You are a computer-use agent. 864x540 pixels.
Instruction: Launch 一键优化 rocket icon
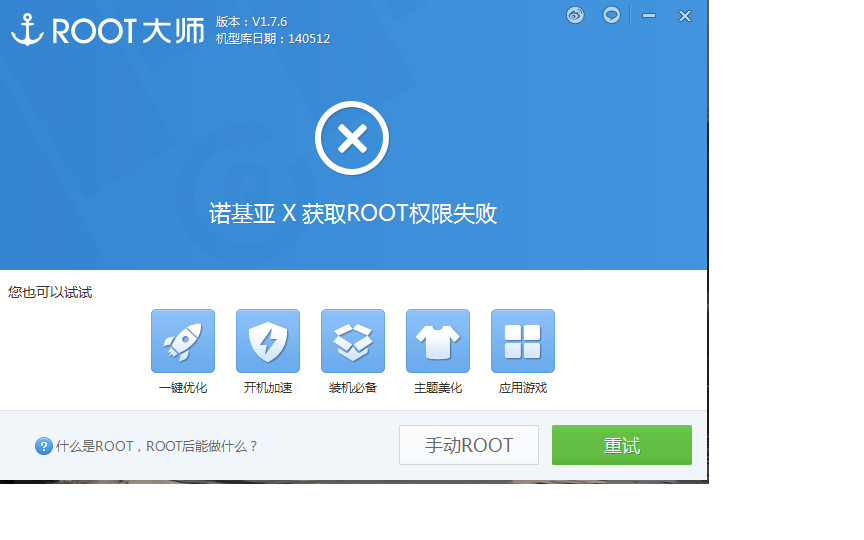(x=183, y=341)
